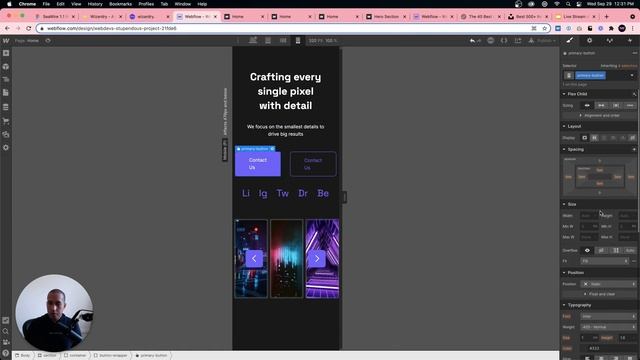
Task: Open the code export icon
Action: (x=504, y=40)
